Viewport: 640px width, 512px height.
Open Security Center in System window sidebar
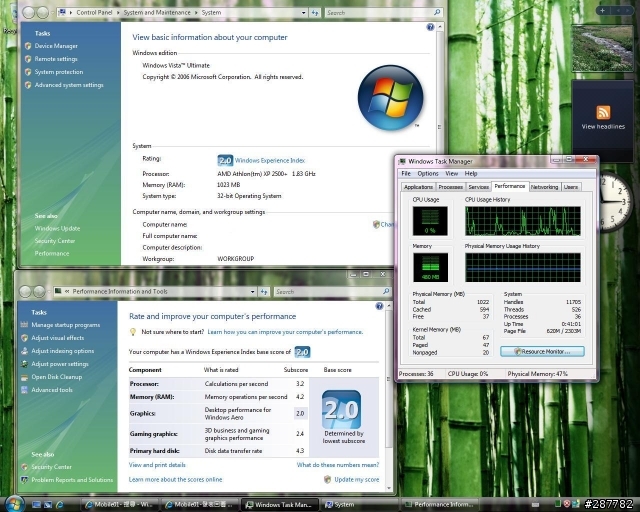point(55,241)
